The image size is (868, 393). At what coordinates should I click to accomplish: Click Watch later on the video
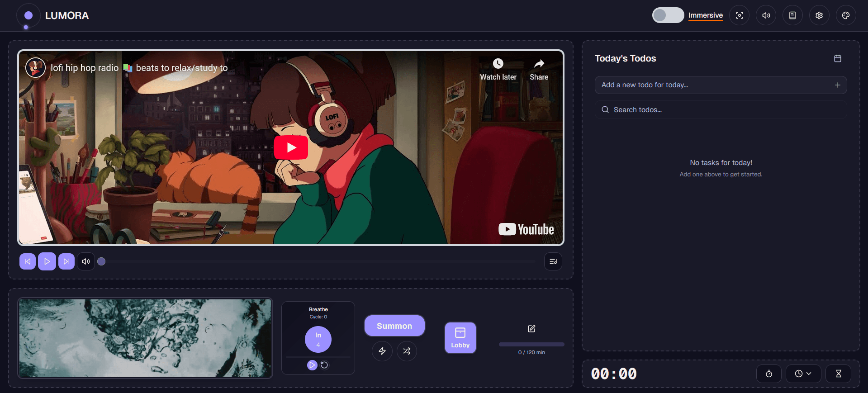498,70
